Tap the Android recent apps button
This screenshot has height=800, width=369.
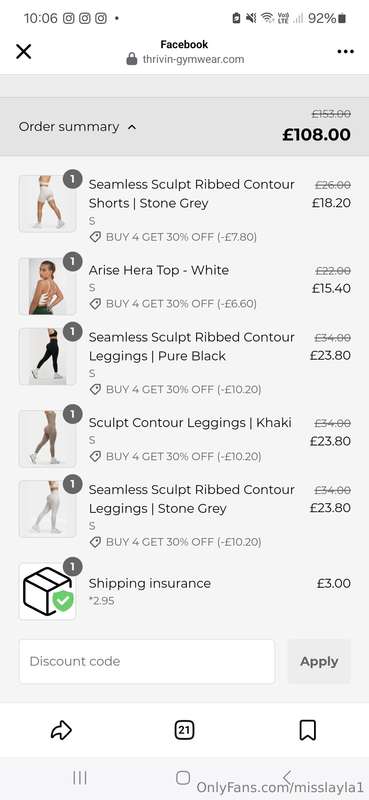pyautogui.click(x=80, y=778)
